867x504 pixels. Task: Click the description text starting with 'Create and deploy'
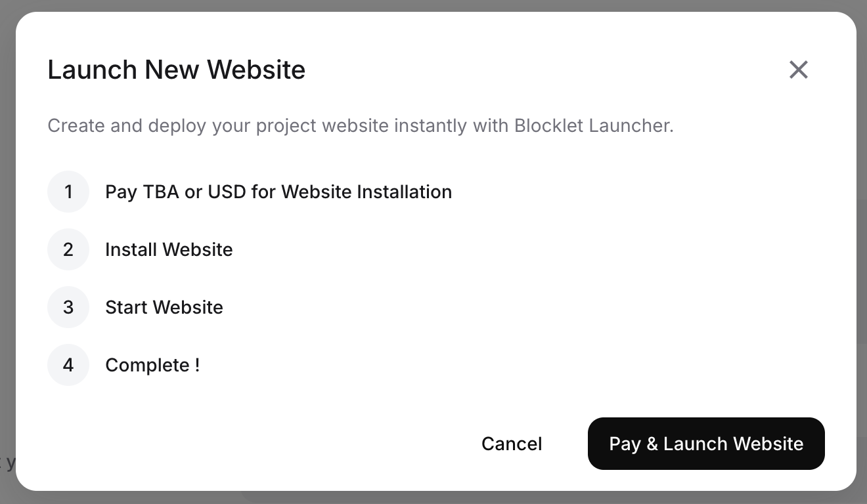360,125
